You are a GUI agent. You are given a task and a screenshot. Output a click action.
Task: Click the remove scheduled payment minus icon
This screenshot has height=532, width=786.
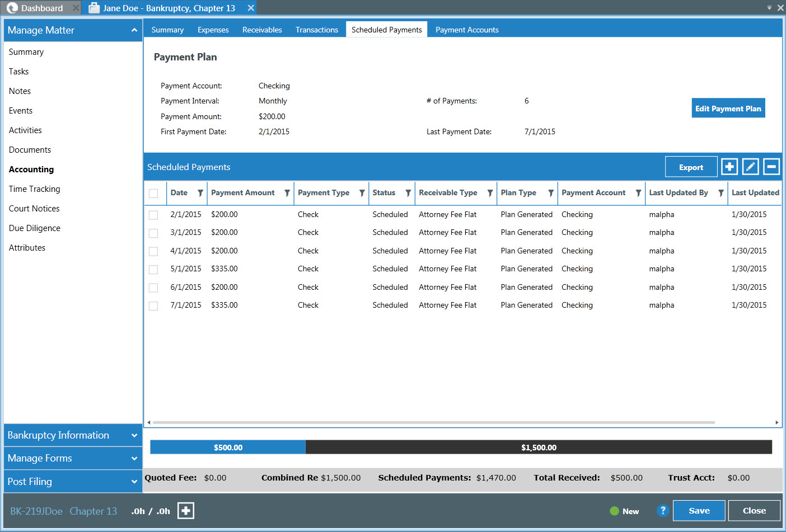tap(771, 167)
